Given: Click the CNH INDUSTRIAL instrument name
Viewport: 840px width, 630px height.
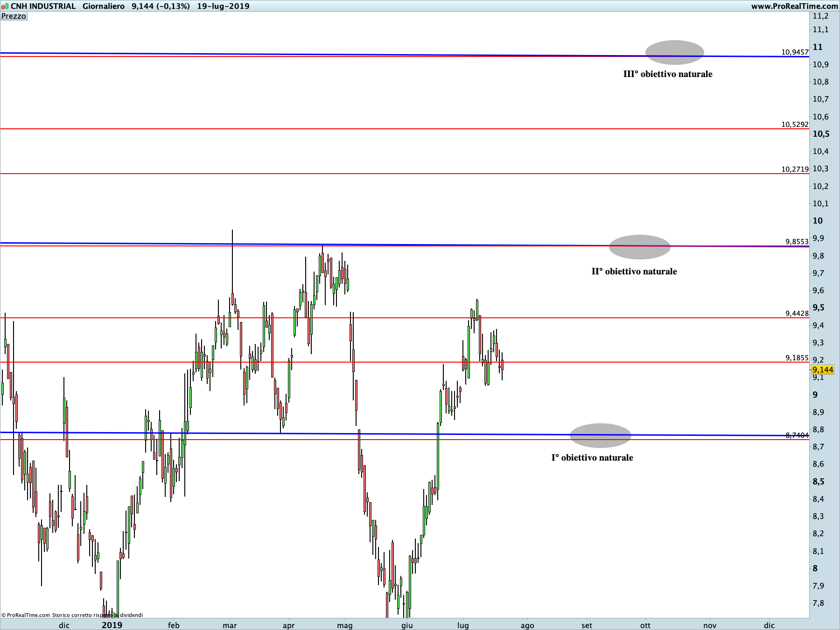Looking at the screenshot, I should coord(43,6).
